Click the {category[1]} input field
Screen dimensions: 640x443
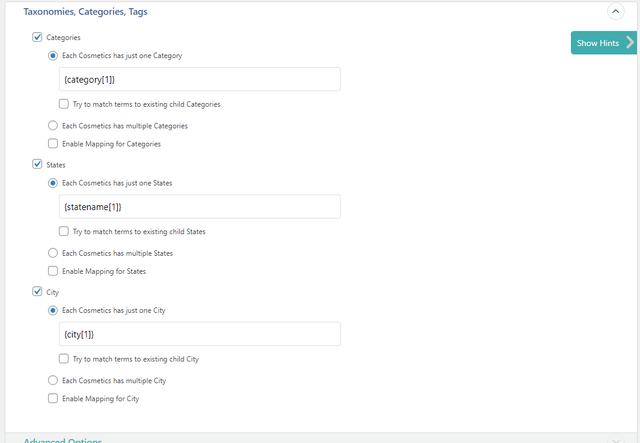pos(200,79)
